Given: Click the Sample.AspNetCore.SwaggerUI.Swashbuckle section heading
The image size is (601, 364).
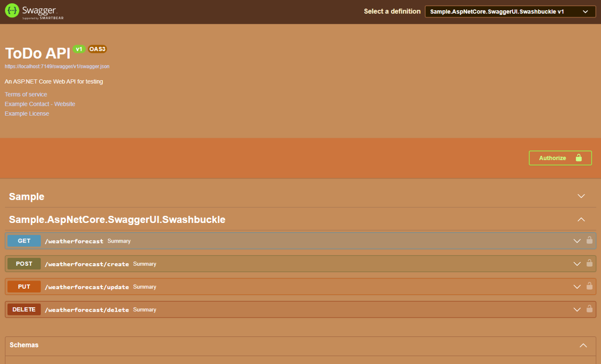Looking at the screenshot, I should tap(117, 220).
